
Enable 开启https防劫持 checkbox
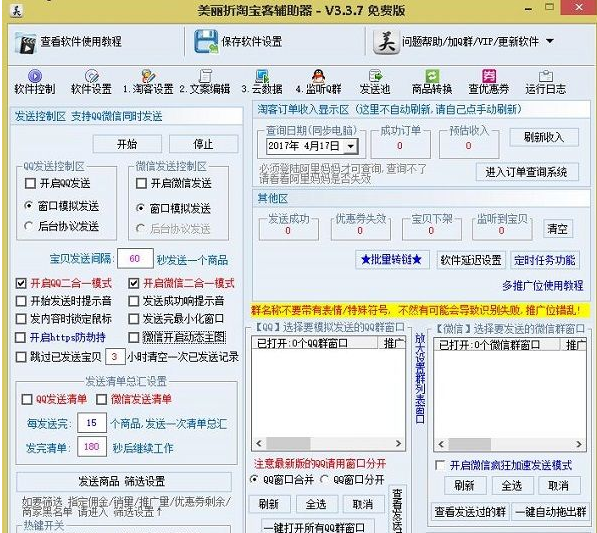20,337
